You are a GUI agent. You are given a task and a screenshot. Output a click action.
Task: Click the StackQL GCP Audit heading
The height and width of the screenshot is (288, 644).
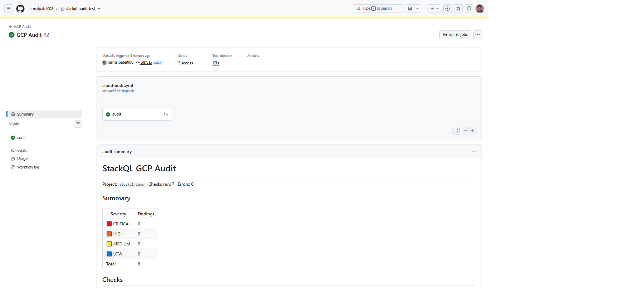[139, 169]
